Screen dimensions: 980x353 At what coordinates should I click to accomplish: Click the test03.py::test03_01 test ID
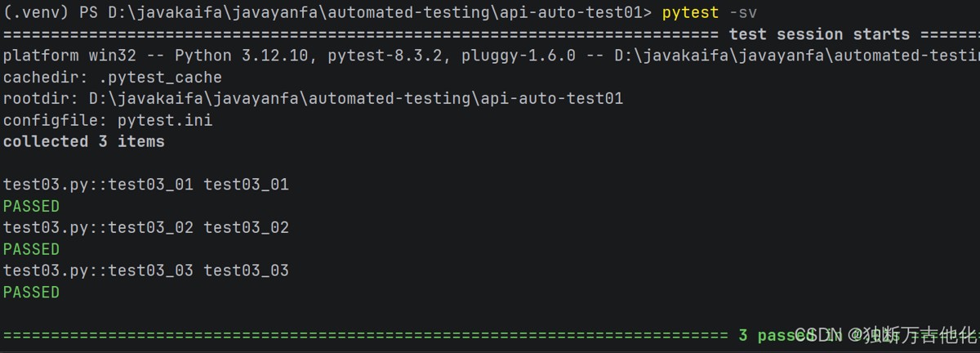coord(98,185)
